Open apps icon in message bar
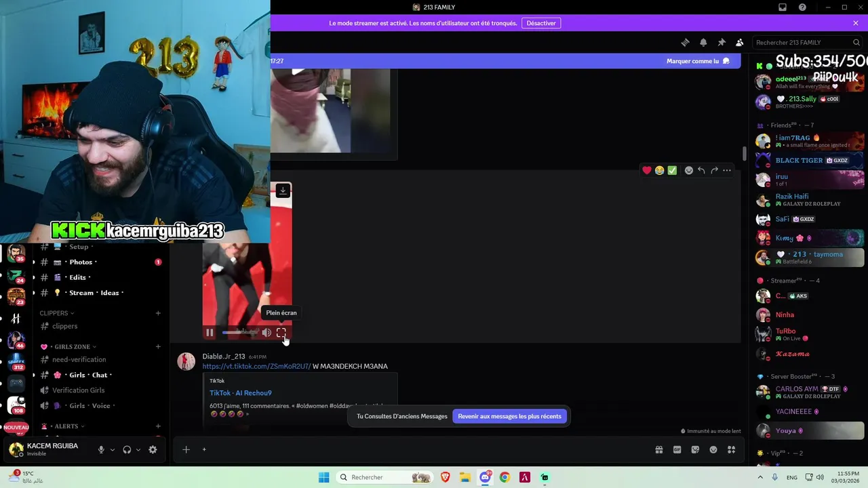The image size is (868, 488). pyautogui.click(x=731, y=449)
